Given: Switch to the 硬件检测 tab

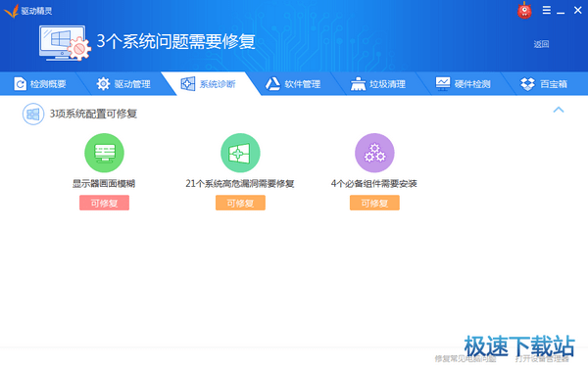Looking at the screenshot, I should click(463, 84).
